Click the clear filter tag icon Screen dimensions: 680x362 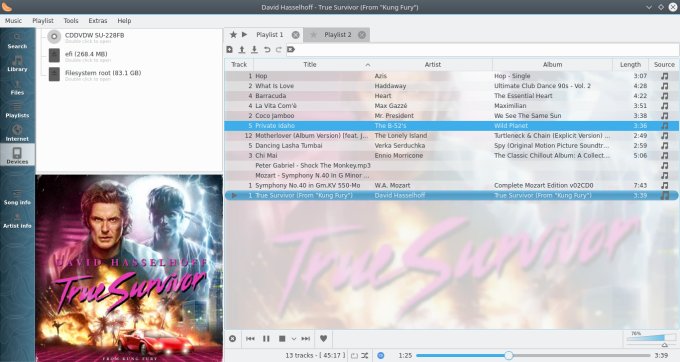point(291,50)
